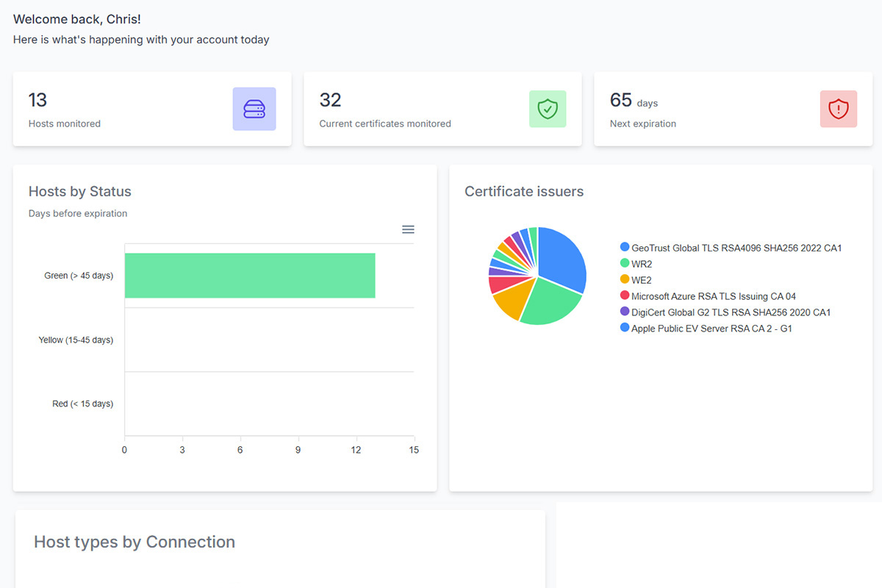The image size is (882, 588).
Task: Click the red Microsoft Azure legend dot
Action: (x=624, y=296)
